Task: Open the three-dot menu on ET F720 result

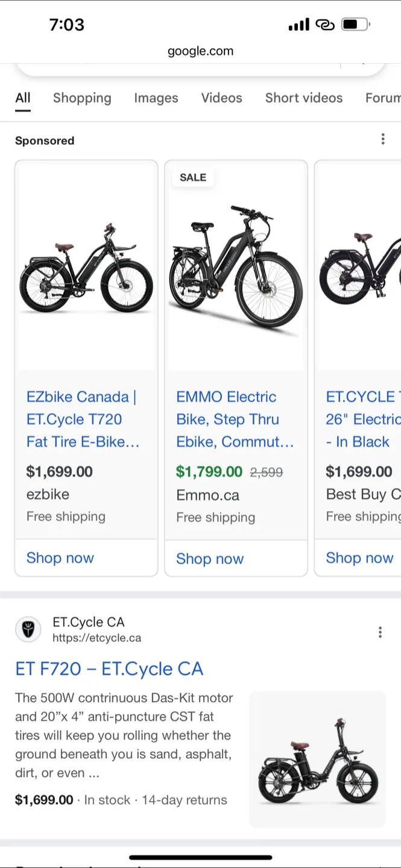Action: 380,632
